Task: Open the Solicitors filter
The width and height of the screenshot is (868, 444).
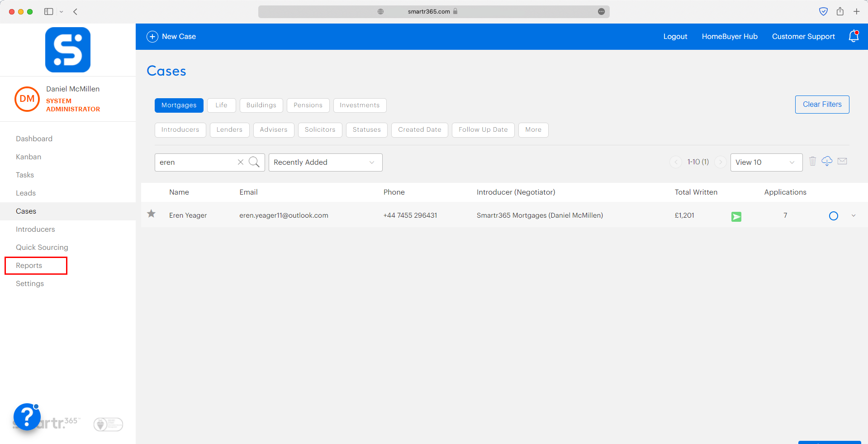Action: click(320, 130)
